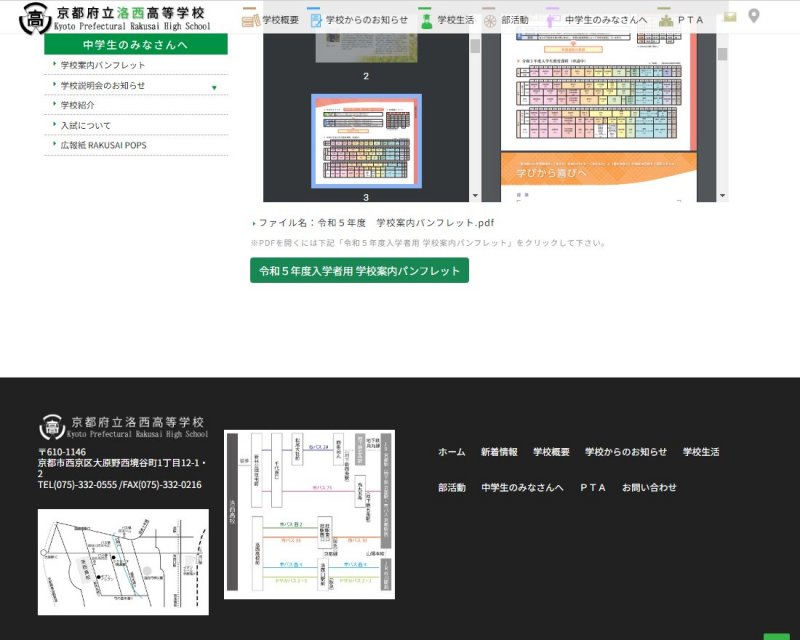Click the thumbnail panel scroll-down arrow

475,196
